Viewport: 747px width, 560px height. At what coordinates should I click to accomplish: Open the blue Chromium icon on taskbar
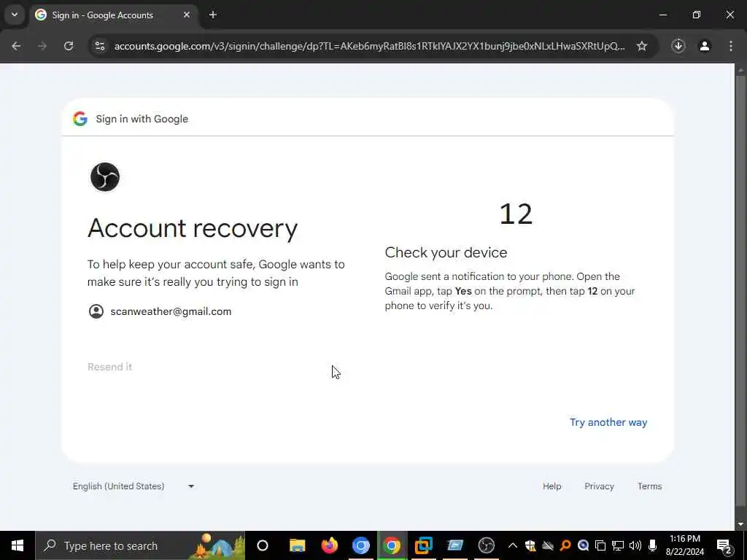(x=360, y=545)
